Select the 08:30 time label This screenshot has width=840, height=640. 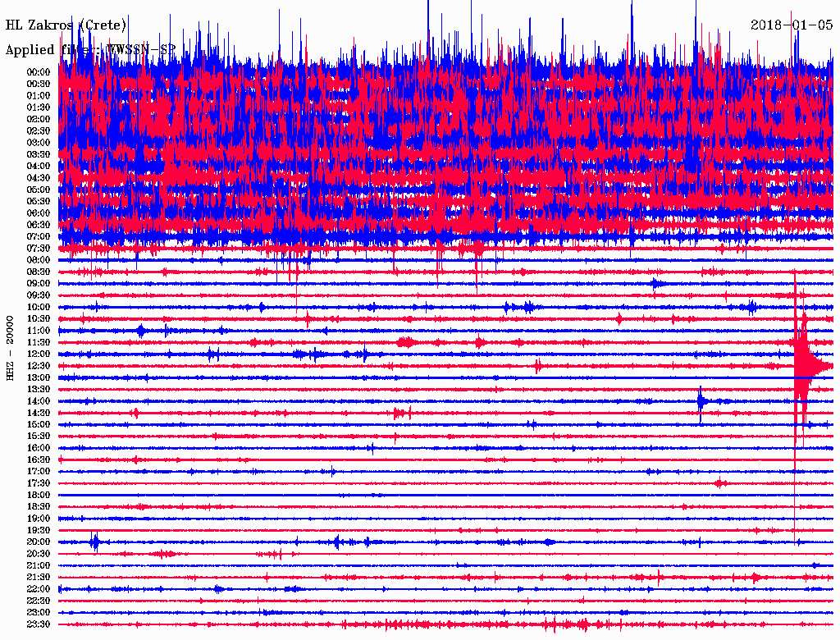[x=39, y=272]
